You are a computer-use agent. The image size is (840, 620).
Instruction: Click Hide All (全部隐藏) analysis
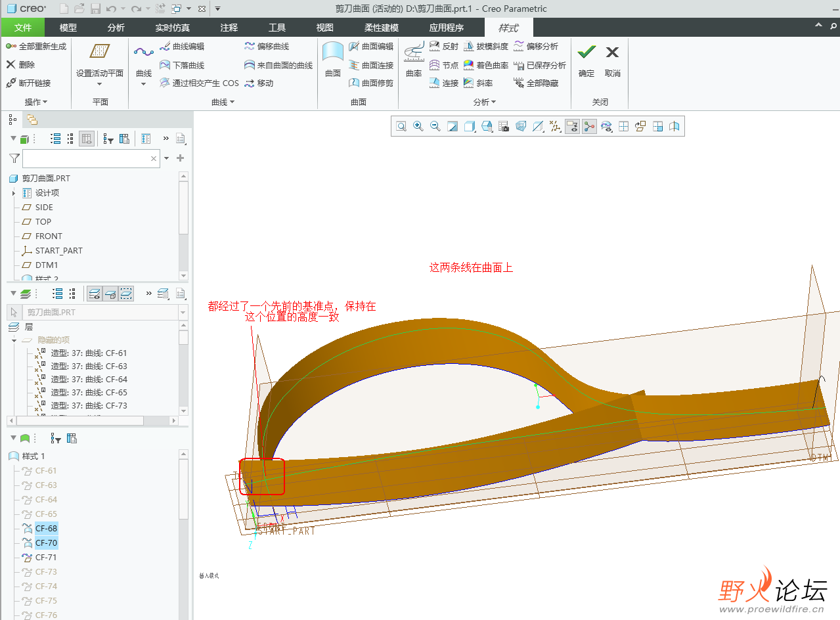click(x=536, y=83)
